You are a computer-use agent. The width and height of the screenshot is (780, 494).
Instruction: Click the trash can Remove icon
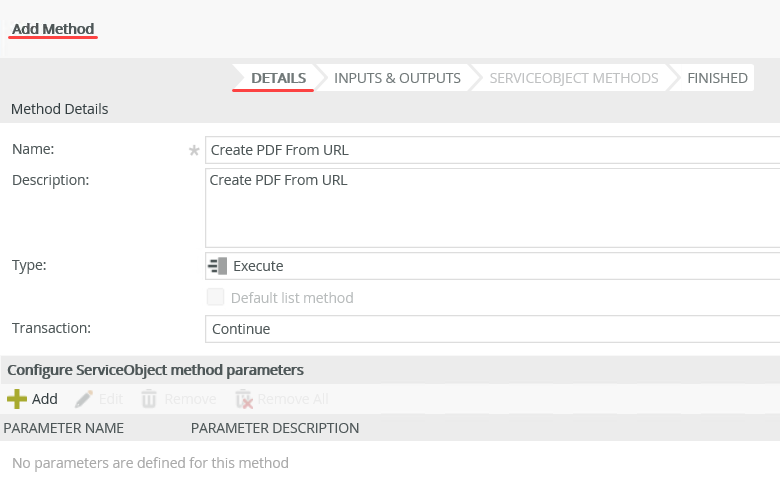tap(149, 399)
